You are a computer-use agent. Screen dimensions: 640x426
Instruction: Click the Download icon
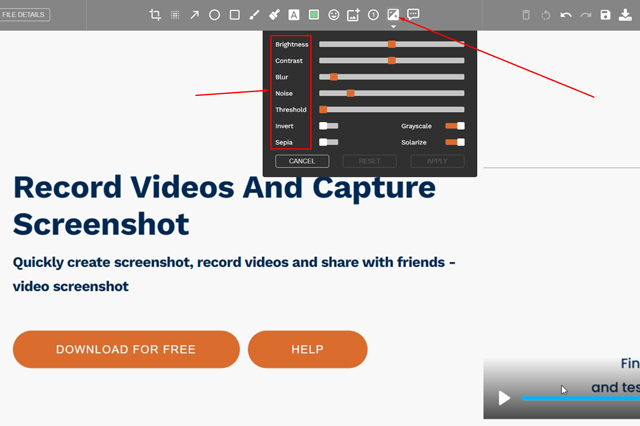[x=625, y=15]
